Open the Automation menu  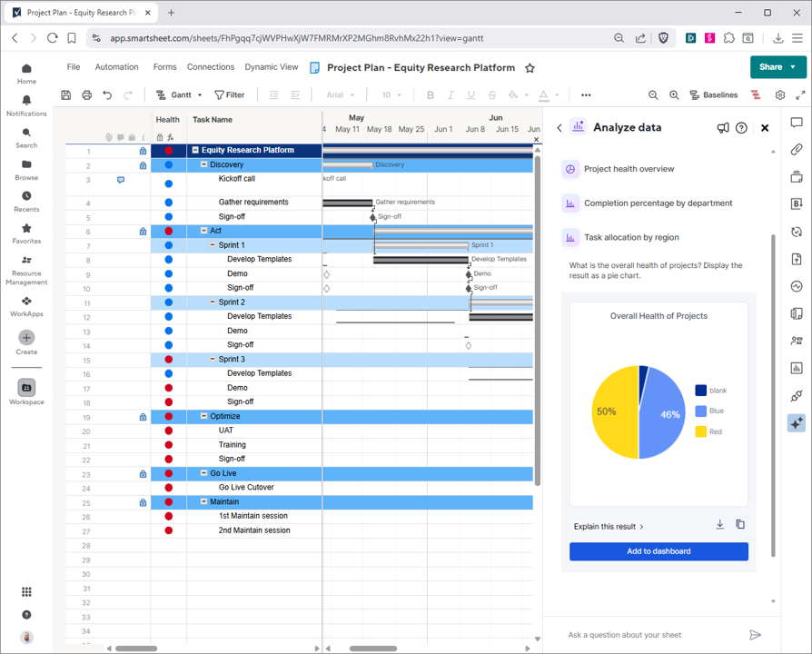point(116,67)
